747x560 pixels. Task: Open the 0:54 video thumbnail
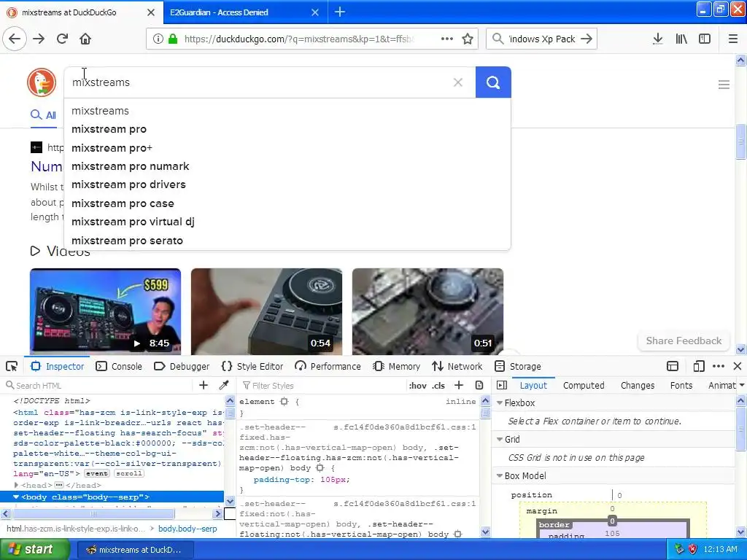point(266,311)
